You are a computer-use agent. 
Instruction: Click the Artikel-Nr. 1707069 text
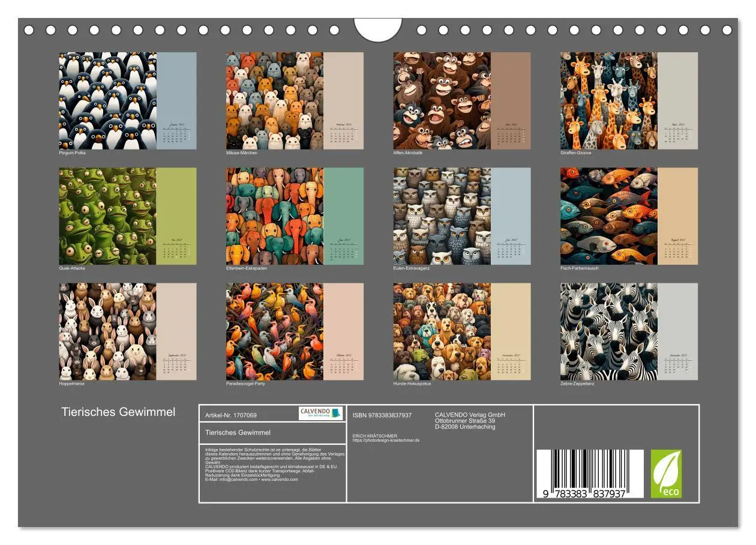tap(231, 415)
